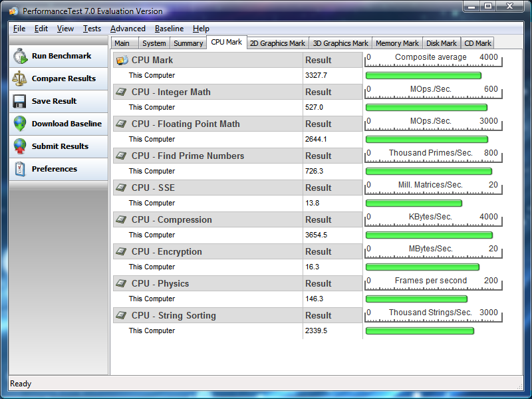Image resolution: width=532 pixels, height=399 pixels.
Task: Click the Download Baseline globe icon
Action: (x=20, y=124)
